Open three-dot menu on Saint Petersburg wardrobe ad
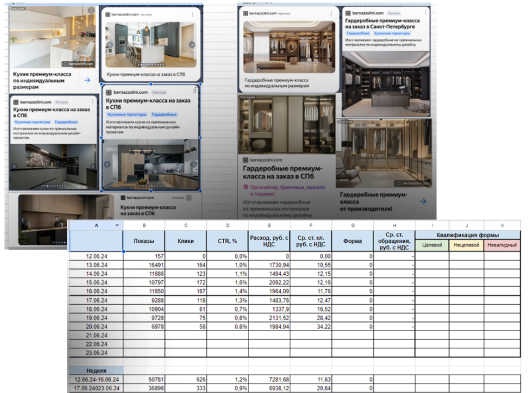The image size is (528, 393). coord(425,12)
